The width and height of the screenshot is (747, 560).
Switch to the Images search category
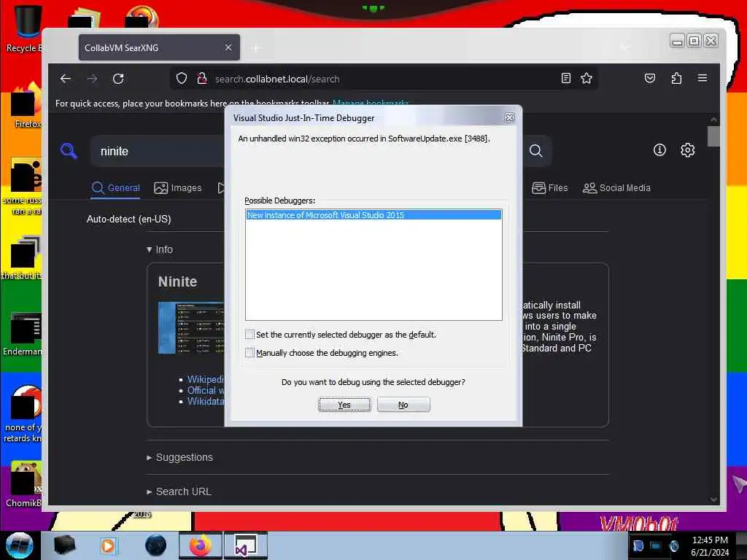tap(178, 187)
